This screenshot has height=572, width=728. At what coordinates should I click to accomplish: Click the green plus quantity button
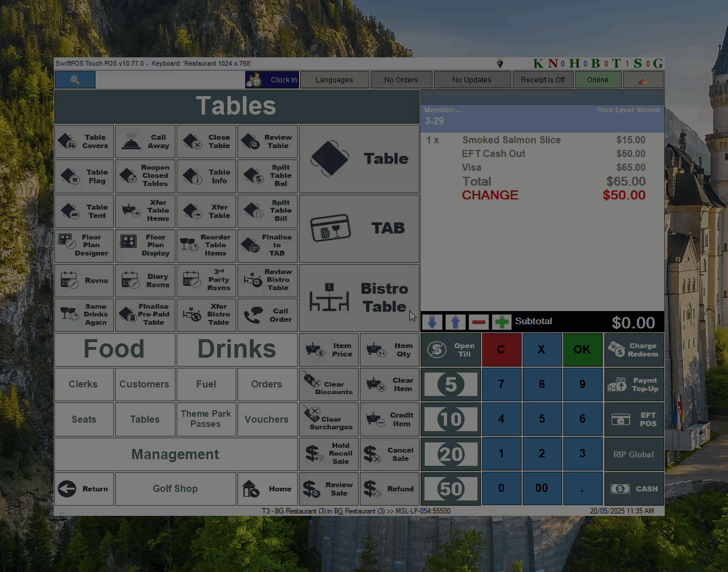point(502,322)
